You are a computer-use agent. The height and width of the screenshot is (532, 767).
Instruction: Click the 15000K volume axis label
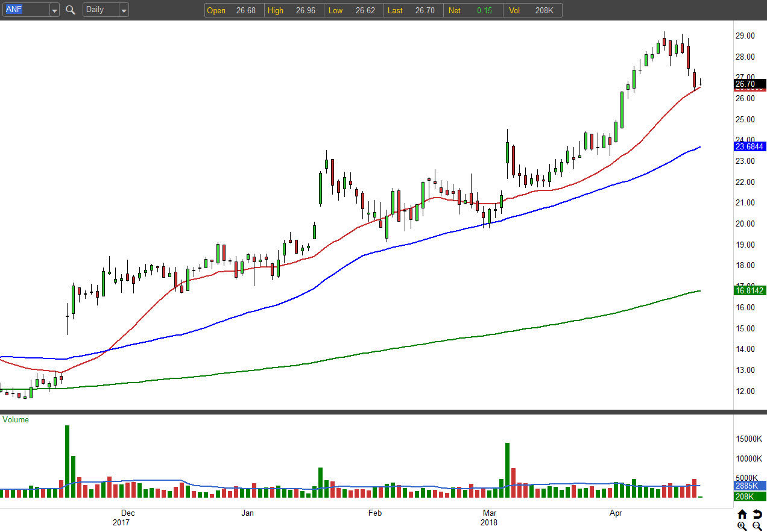tap(748, 439)
